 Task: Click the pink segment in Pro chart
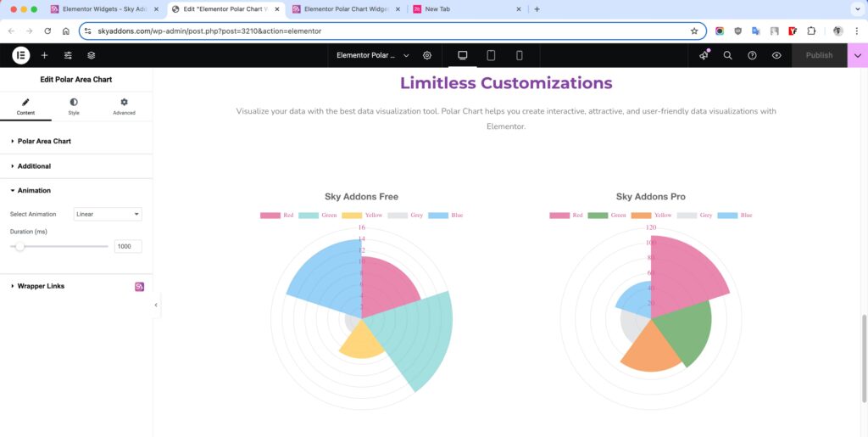point(684,277)
